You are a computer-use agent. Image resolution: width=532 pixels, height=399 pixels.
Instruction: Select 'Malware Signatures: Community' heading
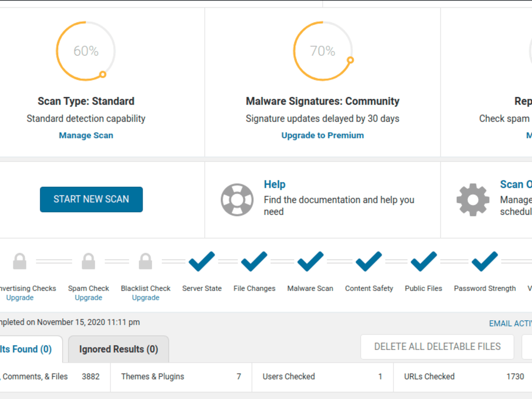[x=323, y=101]
